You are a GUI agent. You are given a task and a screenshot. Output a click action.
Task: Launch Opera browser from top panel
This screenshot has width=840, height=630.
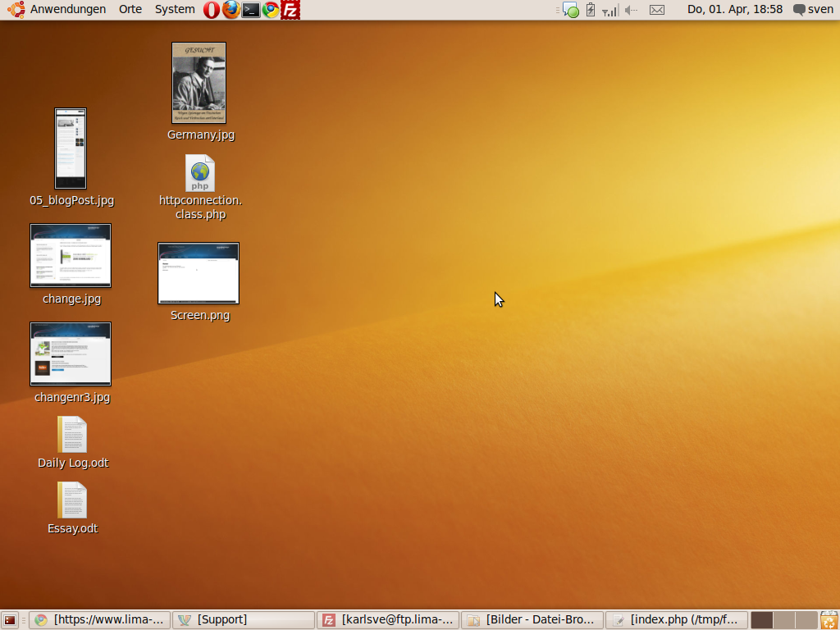[212, 10]
